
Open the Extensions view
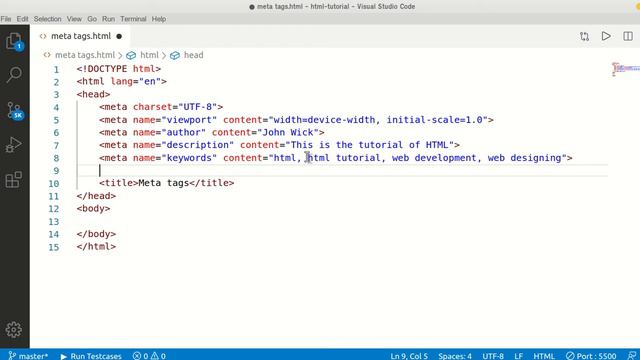click(13, 180)
